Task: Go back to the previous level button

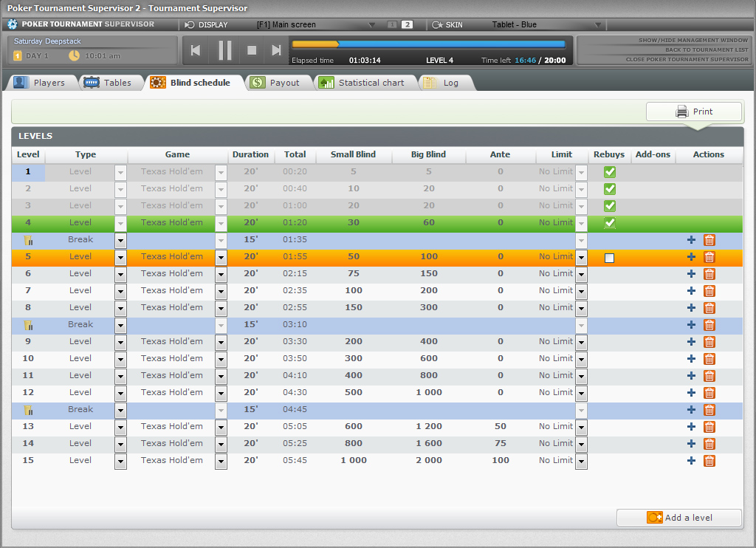Action: coord(196,50)
